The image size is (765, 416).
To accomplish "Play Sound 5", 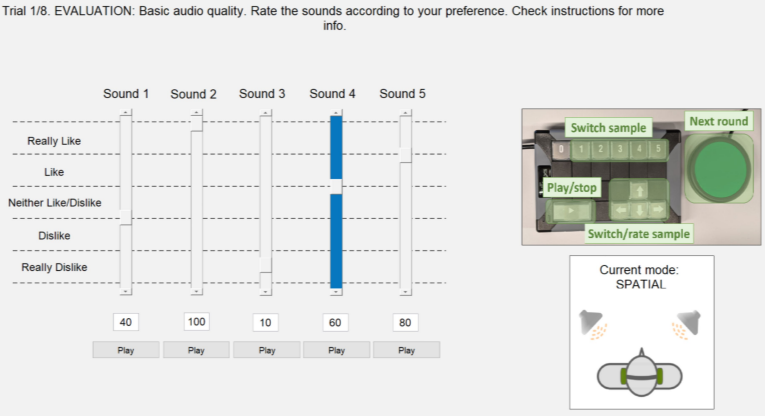I will click(406, 350).
